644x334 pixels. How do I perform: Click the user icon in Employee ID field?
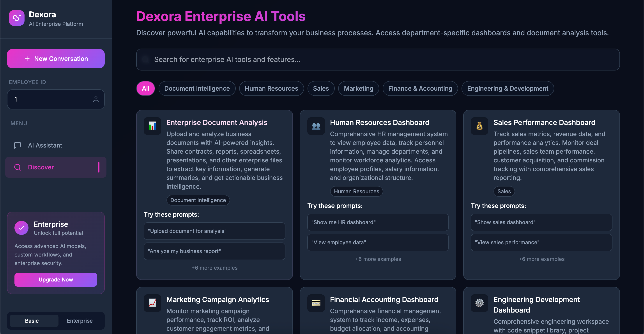[96, 99]
